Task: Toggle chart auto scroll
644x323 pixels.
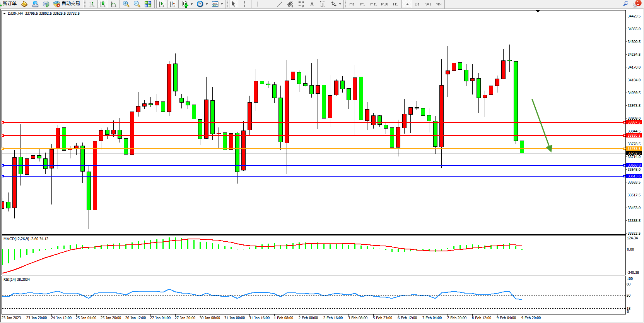Action: click(161, 4)
